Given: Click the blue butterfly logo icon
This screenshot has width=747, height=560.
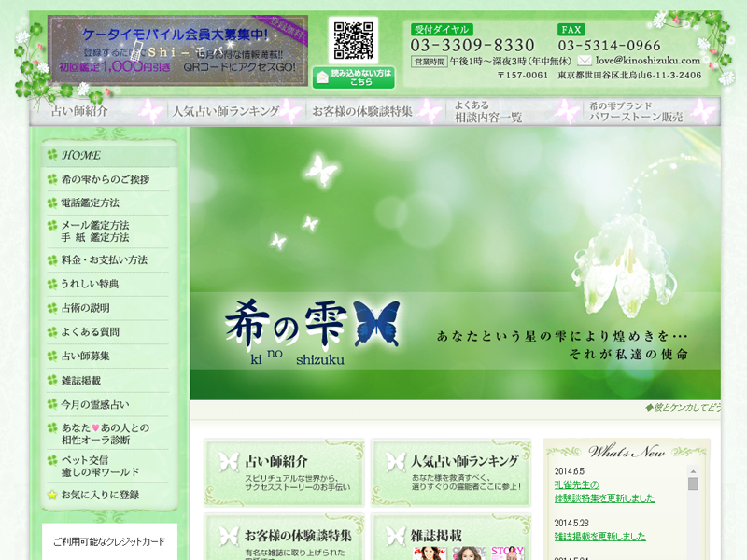Looking at the screenshot, I should (x=377, y=323).
